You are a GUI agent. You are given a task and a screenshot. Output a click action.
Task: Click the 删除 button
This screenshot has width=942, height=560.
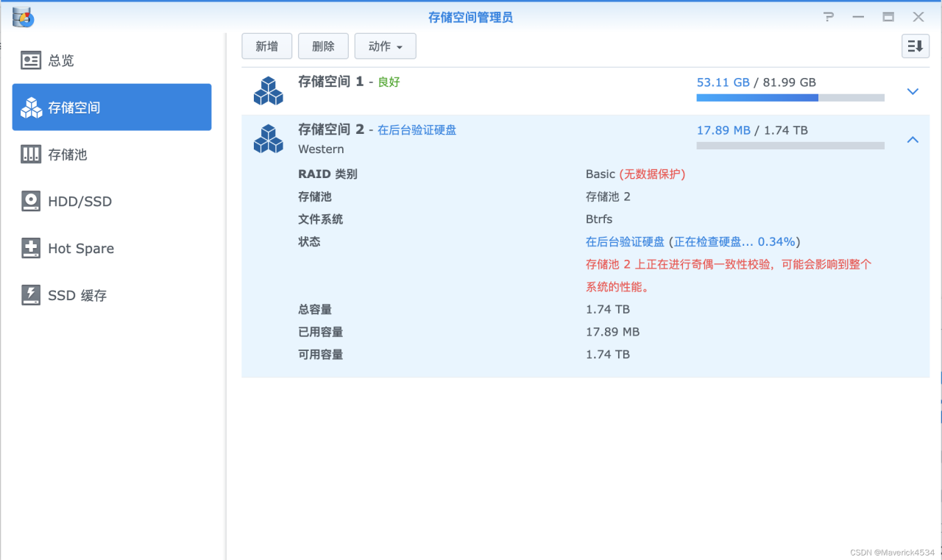pyautogui.click(x=323, y=46)
